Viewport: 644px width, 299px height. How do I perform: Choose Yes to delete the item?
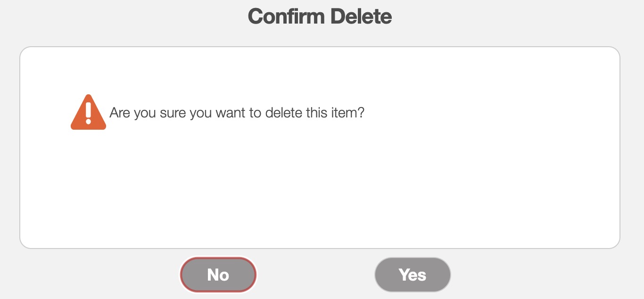(413, 274)
